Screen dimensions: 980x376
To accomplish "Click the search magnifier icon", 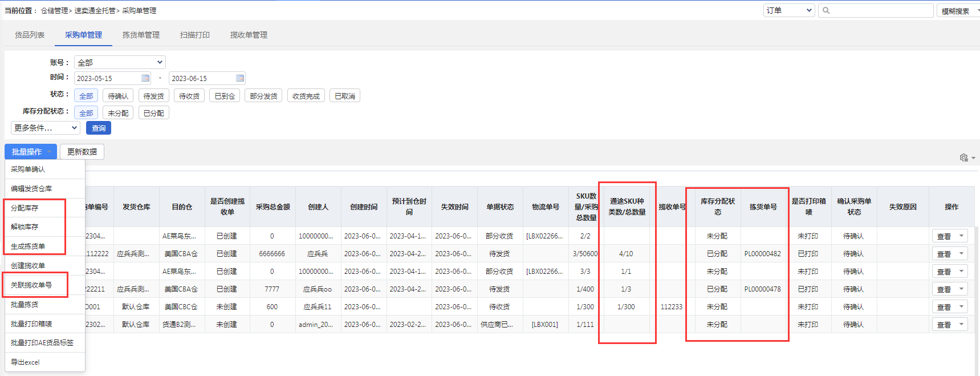I will (x=826, y=10).
